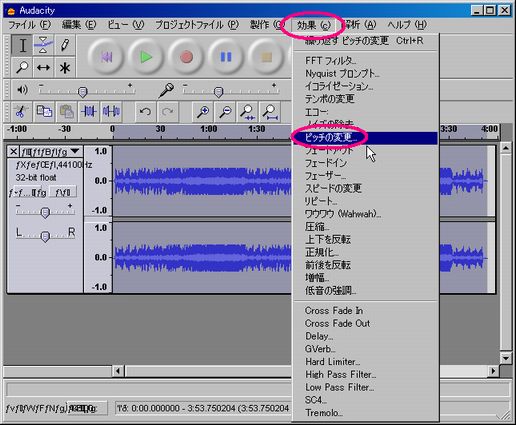
Task: Click the microphone input icon
Action: pyautogui.click(x=166, y=90)
